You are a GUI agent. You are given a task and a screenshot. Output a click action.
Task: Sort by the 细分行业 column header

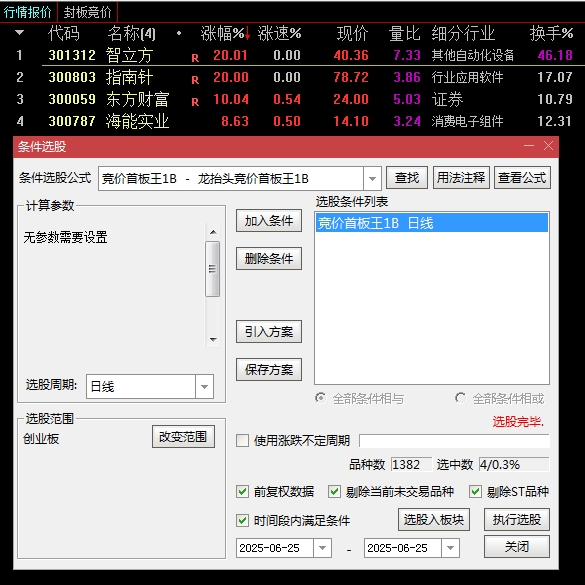click(x=463, y=33)
